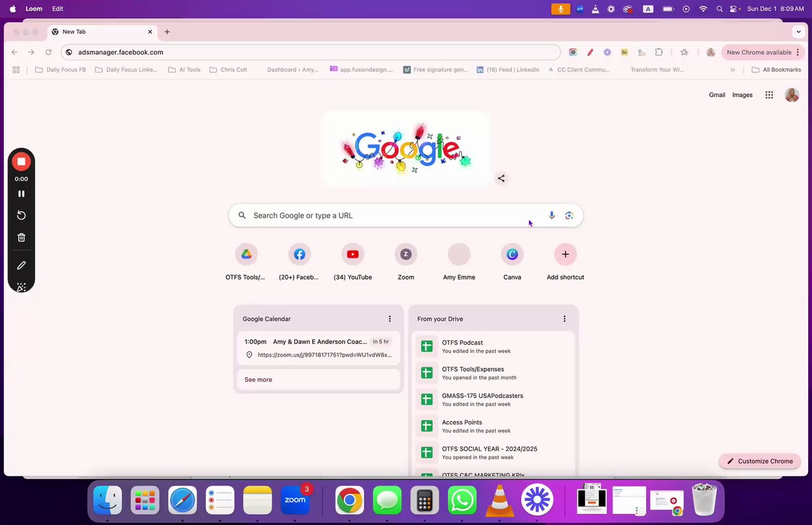Go forward in browser history

pos(31,52)
